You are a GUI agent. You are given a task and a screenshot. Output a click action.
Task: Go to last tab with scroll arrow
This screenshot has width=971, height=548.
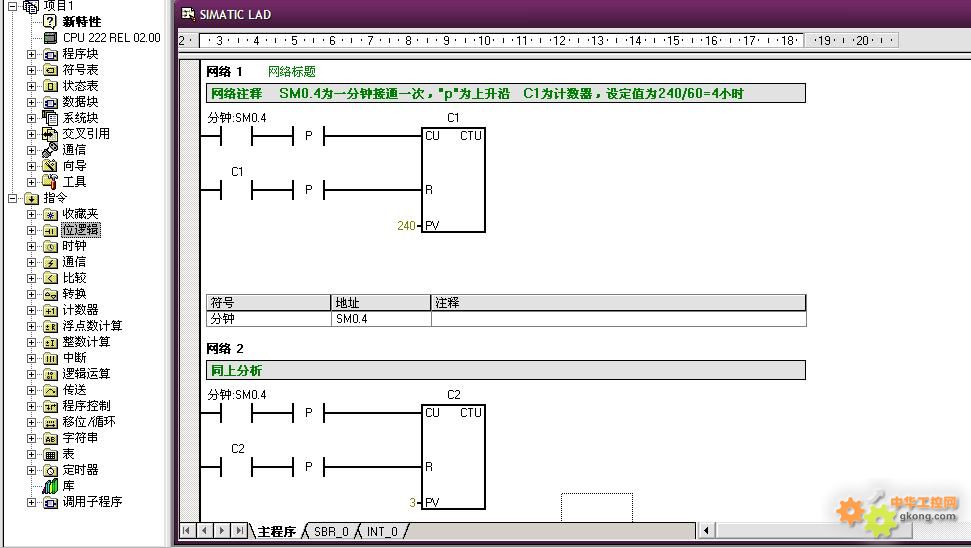[239, 531]
